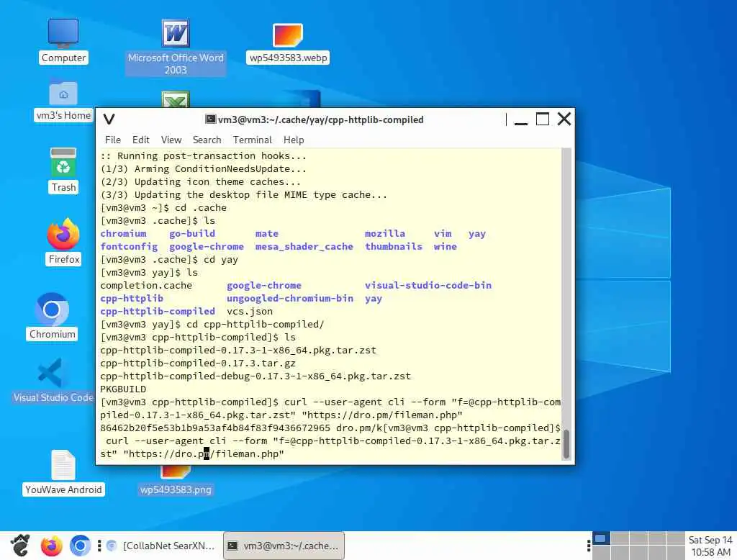737x560 pixels.
Task: Click cpp-httplib-compiled-0.17.3.tar.gz in the listing
Action: 198,363
